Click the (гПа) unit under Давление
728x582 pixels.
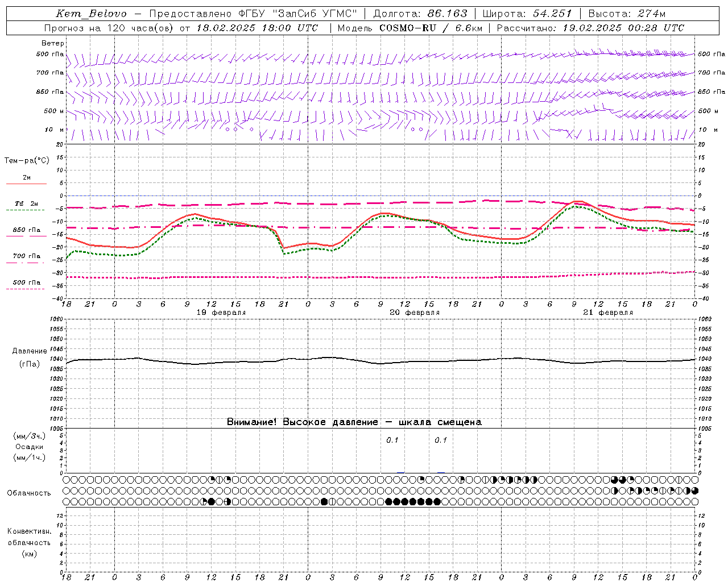[x=30, y=364]
